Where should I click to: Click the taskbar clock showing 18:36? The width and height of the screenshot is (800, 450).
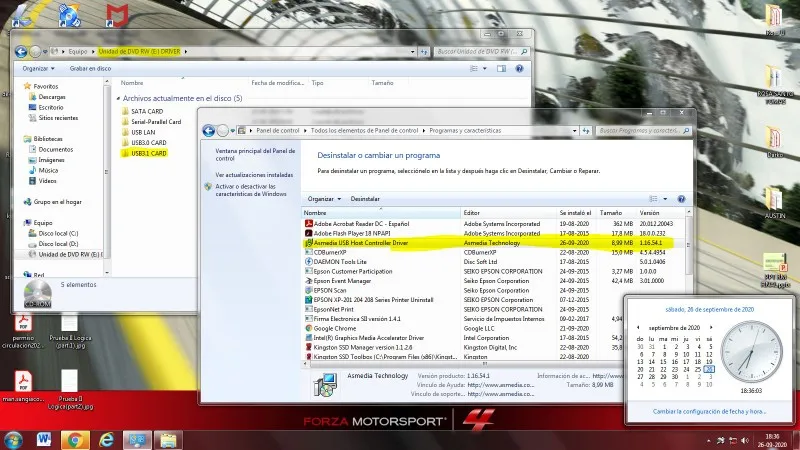pos(772,441)
